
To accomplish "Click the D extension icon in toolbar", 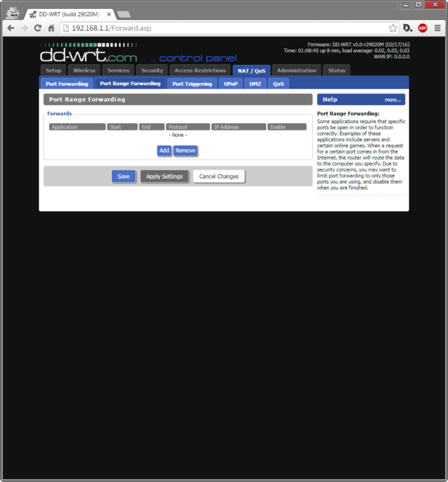I will (x=408, y=28).
